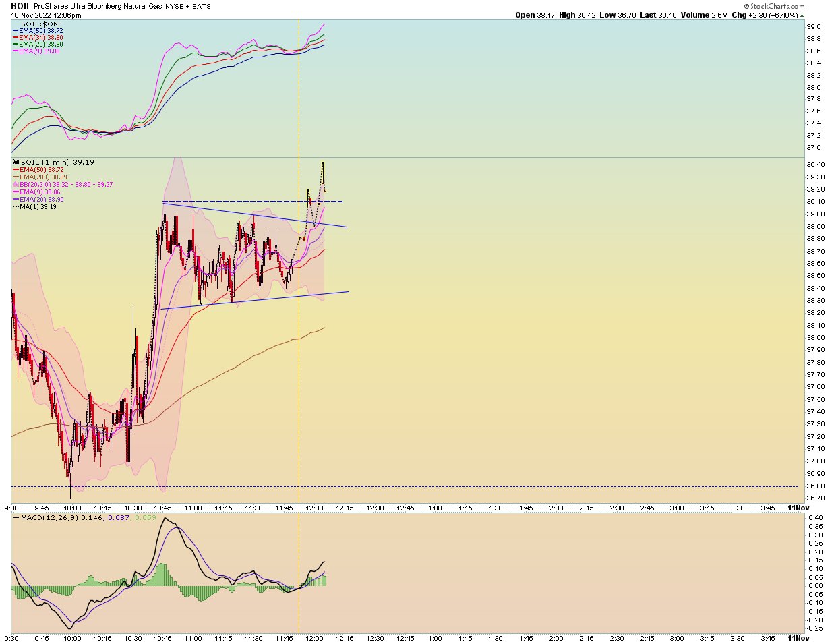Click the 10:45 label on the MACD time axis
Image resolution: width=836 pixels, height=644 pixels.
coord(162,639)
